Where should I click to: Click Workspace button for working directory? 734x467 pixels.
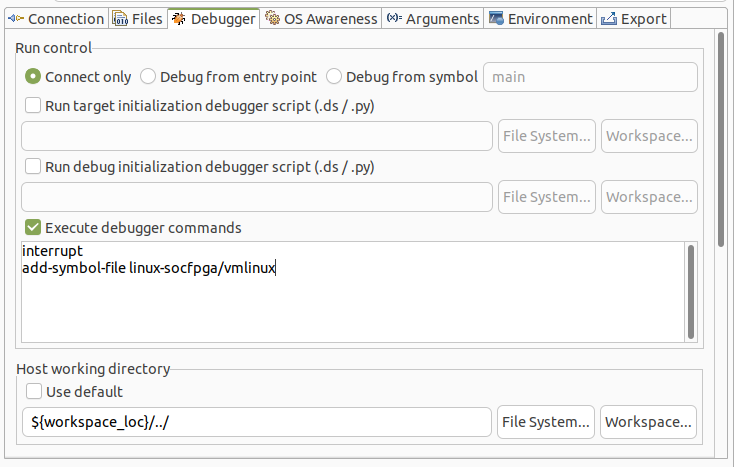point(648,421)
